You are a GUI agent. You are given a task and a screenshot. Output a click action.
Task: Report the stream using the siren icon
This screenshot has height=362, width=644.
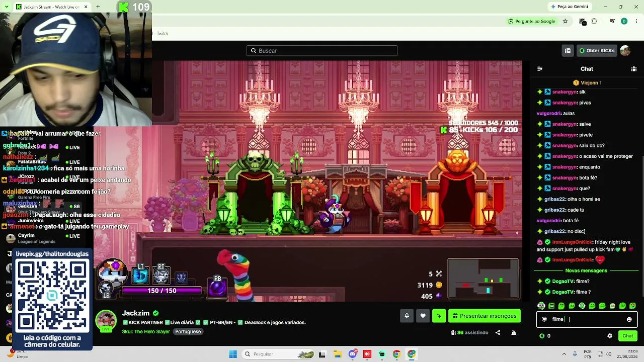coord(514,332)
